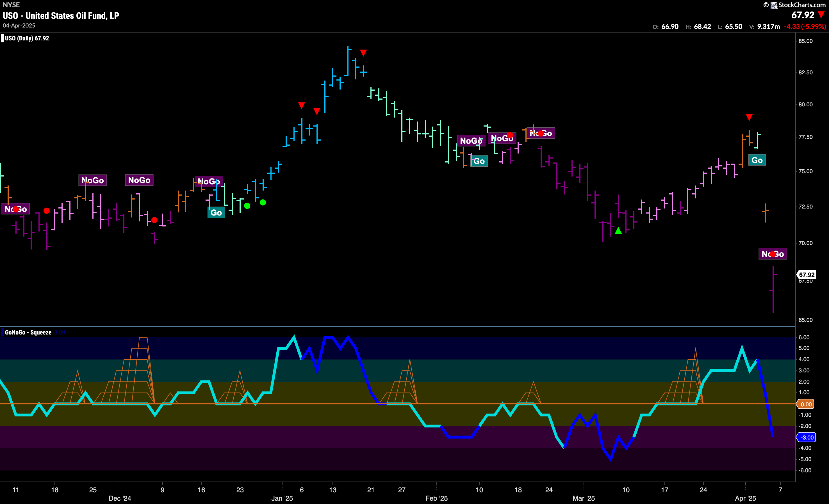Click the Go label below the early April bars
Viewport: 829px width, 504px height.
click(757, 160)
